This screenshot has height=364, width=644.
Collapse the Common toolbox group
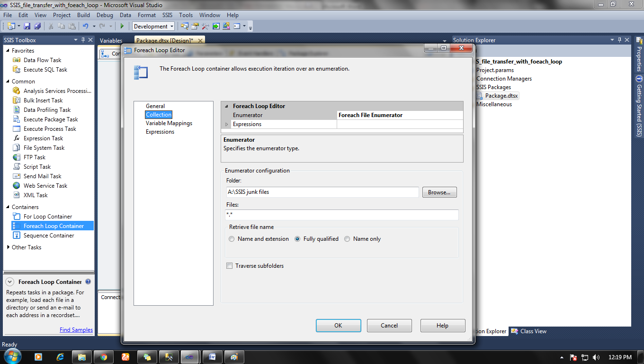pos(8,82)
